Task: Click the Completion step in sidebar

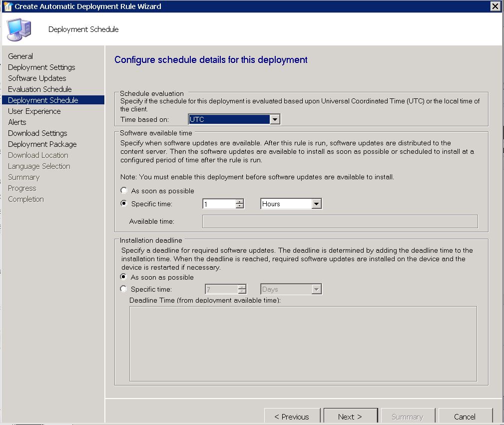Action: click(25, 199)
